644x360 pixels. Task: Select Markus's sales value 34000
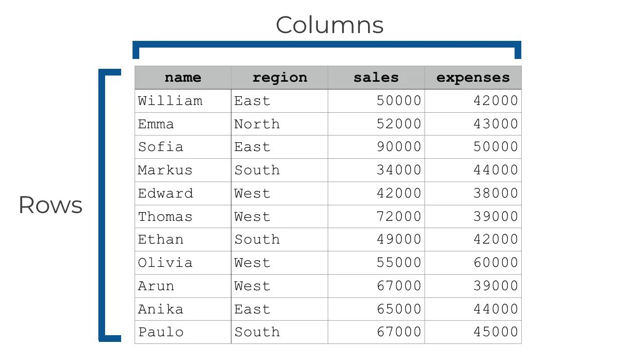coord(399,170)
